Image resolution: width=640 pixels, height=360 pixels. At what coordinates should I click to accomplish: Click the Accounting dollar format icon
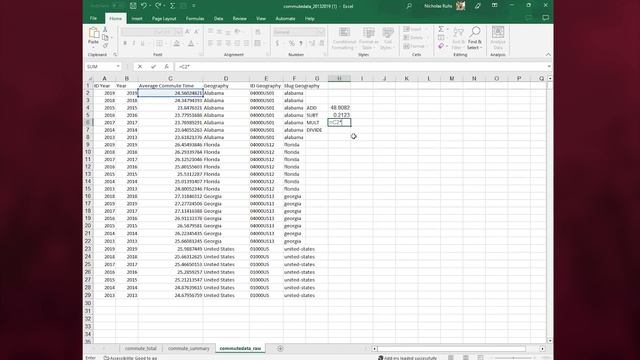(277, 43)
